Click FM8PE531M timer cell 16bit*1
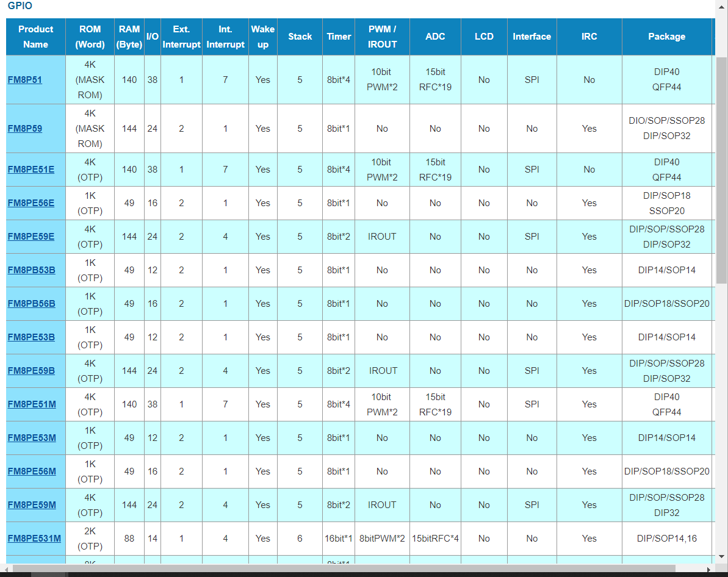 [x=339, y=539]
